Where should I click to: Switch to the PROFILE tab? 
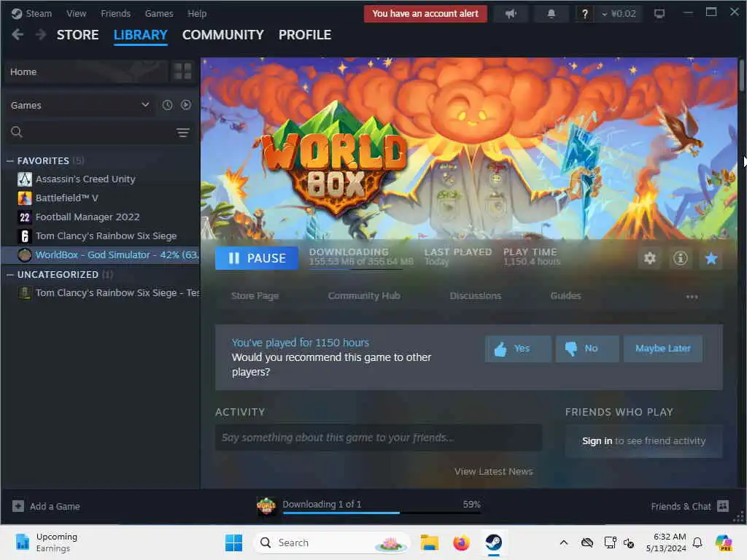coord(305,35)
